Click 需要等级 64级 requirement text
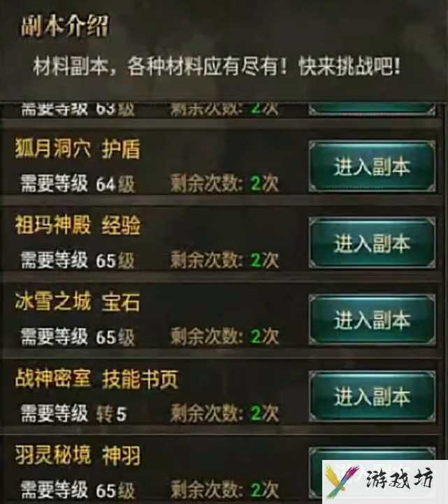The height and width of the screenshot is (504, 448). (78, 184)
